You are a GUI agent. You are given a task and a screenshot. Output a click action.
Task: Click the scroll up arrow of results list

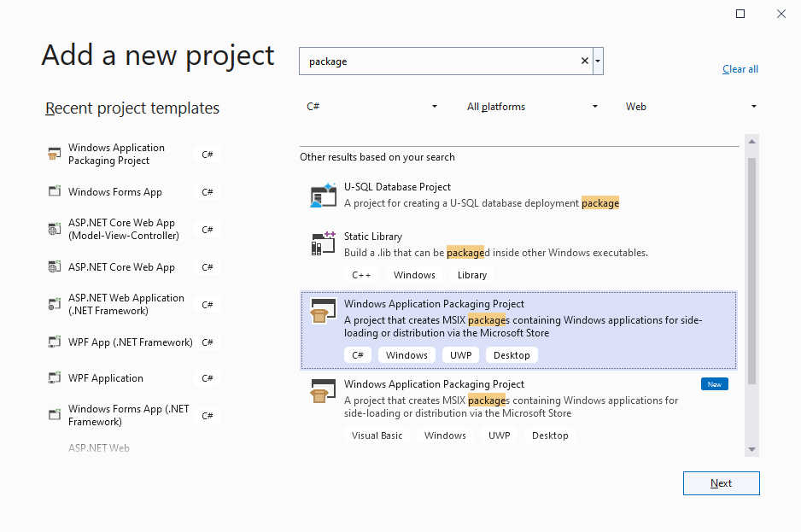pyautogui.click(x=751, y=142)
